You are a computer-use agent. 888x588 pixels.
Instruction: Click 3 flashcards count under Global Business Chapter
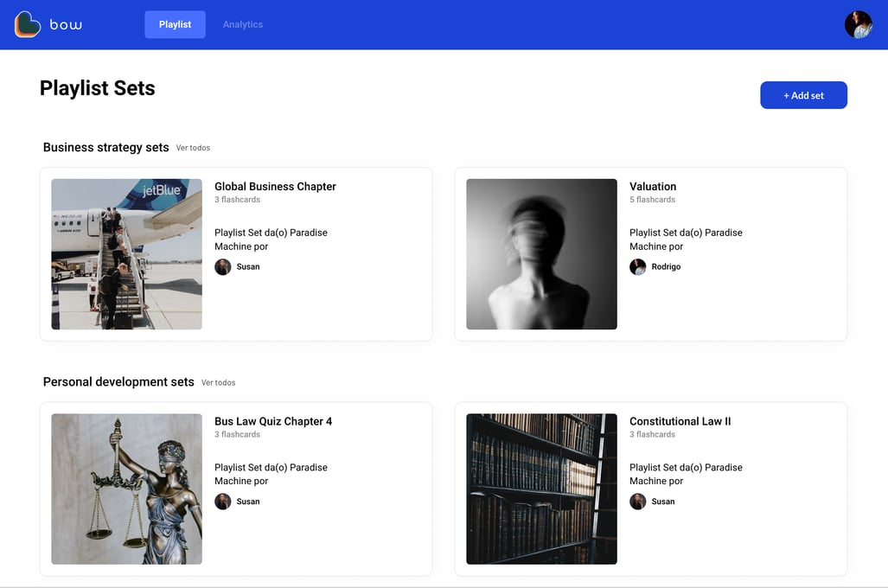[237, 200]
